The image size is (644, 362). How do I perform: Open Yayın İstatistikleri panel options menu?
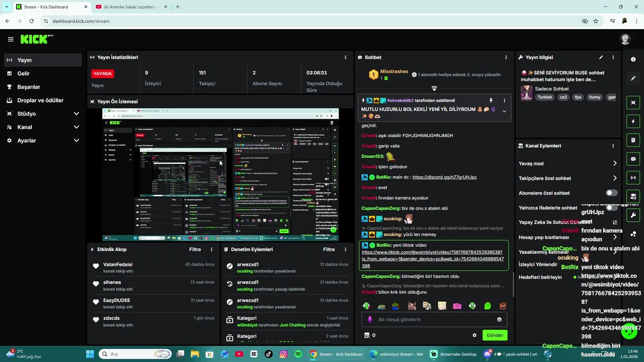(x=345, y=57)
